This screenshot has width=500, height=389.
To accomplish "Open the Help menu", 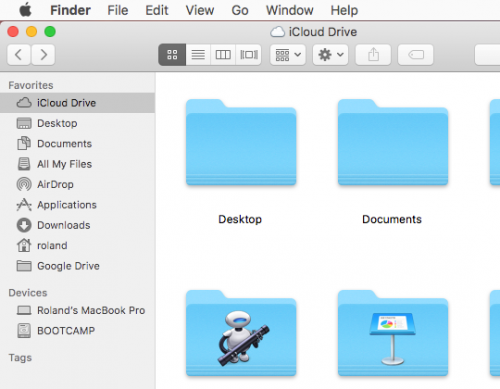I will (344, 10).
